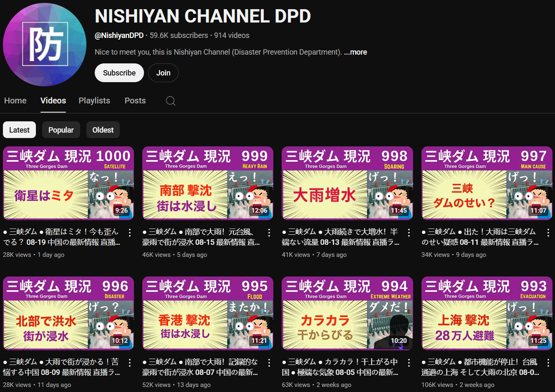Expand channel description with ...more
555x392 pixels.
pyautogui.click(x=356, y=52)
